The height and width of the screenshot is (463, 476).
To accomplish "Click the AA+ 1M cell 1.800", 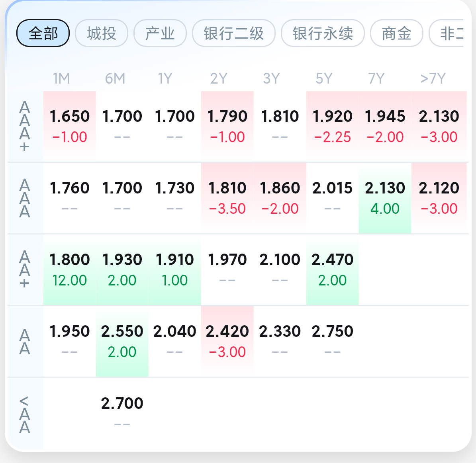I will pos(70,270).
